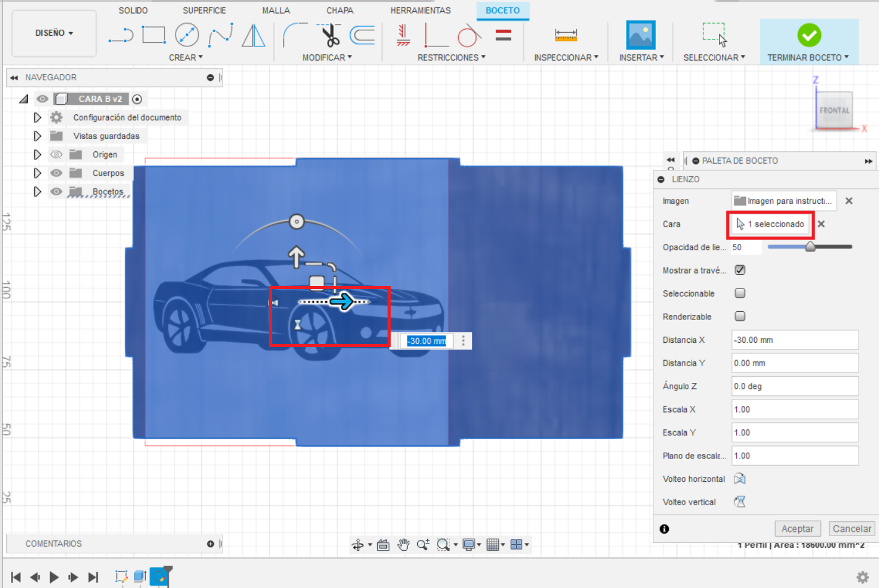Image resolution: width=879 pixels, height=588 pixels.
Task: Show the Origen folder
Action: pyautogui.click(x=56, y=154)
